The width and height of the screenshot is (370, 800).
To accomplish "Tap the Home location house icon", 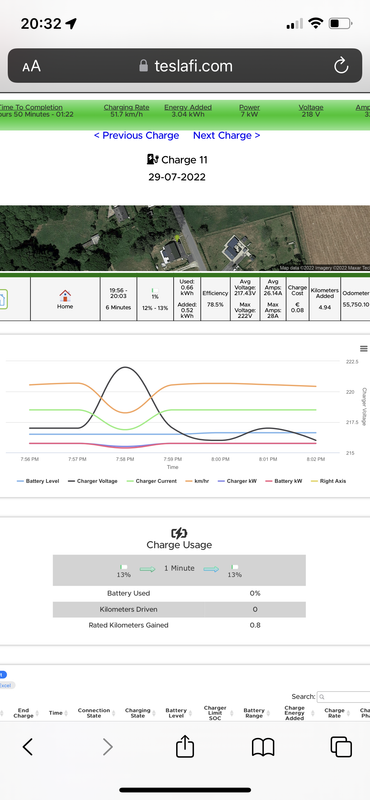I will tap(65, 295).
